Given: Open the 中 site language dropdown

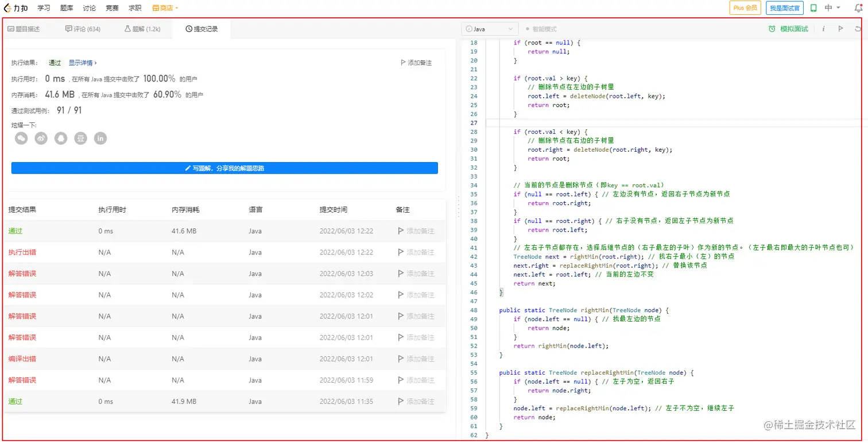Looking at the screenshot, I should click(x=832, y=8).
